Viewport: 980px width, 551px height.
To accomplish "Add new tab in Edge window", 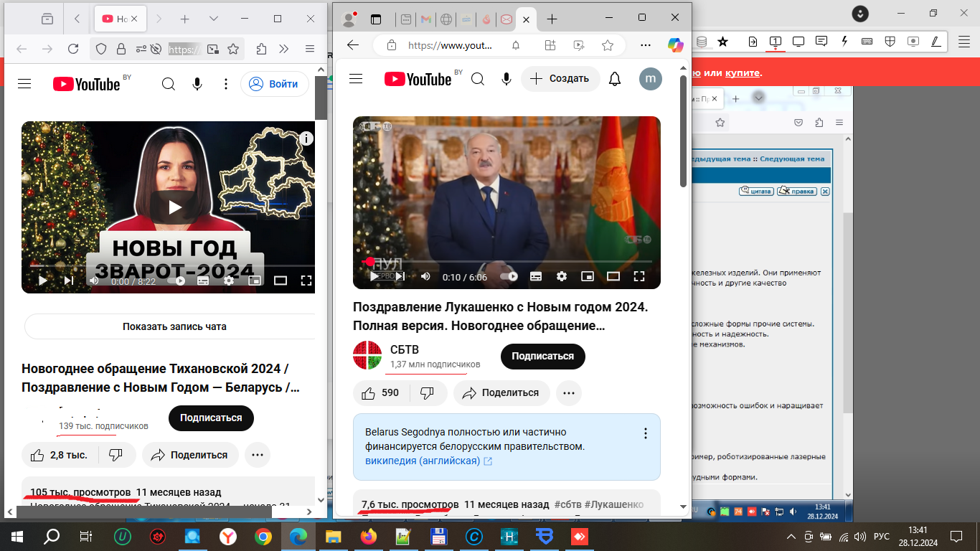I will pos(552,19).
